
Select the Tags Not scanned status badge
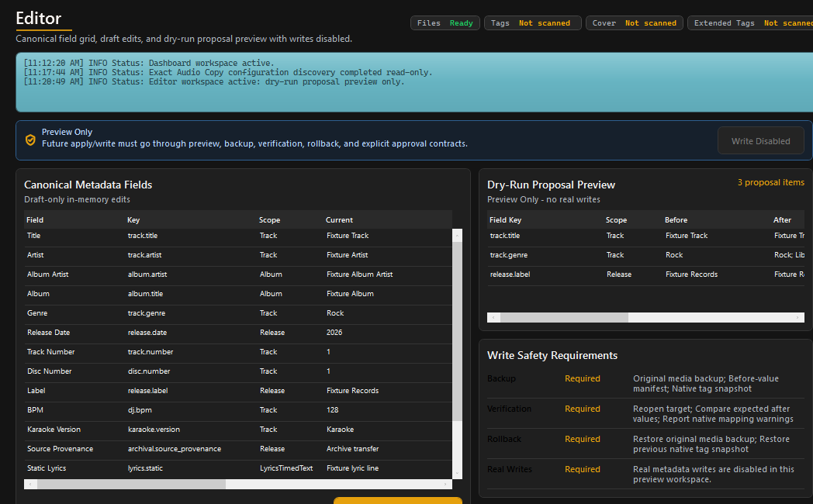click(x=532, y=22)
